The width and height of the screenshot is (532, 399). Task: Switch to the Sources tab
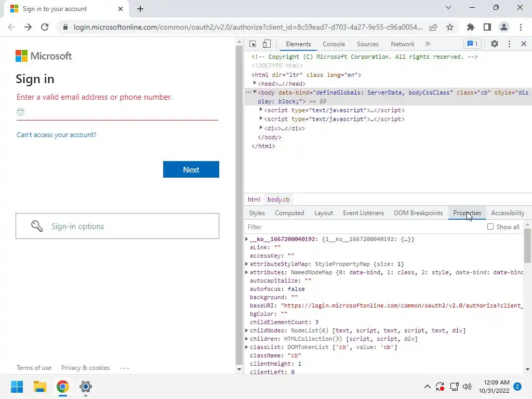point(368,44)
